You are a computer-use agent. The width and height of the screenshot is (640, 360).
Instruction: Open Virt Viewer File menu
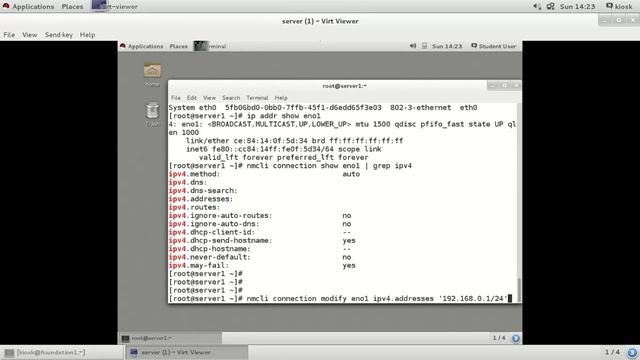[x=9, y=35]
